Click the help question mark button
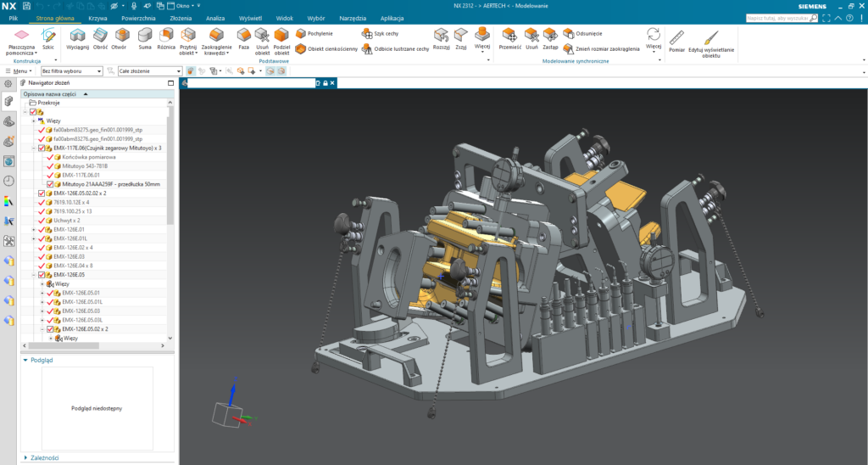 (849, 19)
